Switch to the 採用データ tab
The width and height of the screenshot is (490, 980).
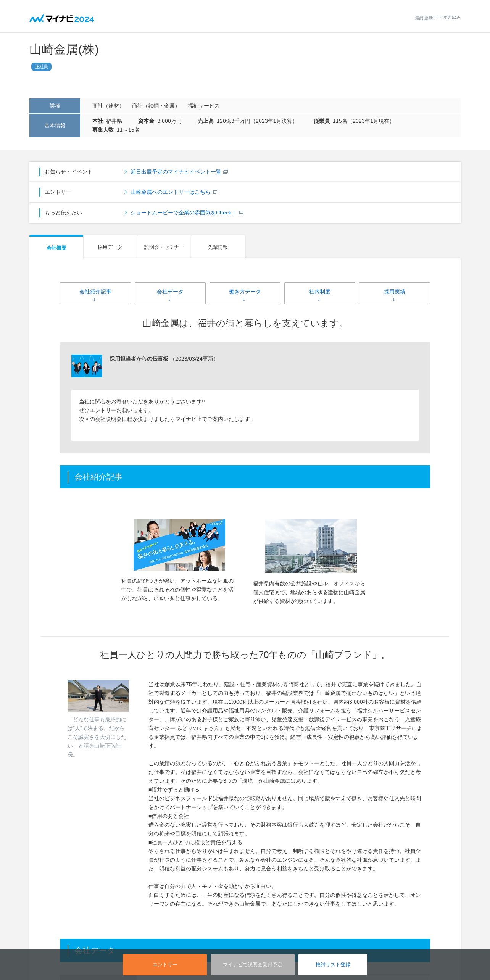coord(110,247)
